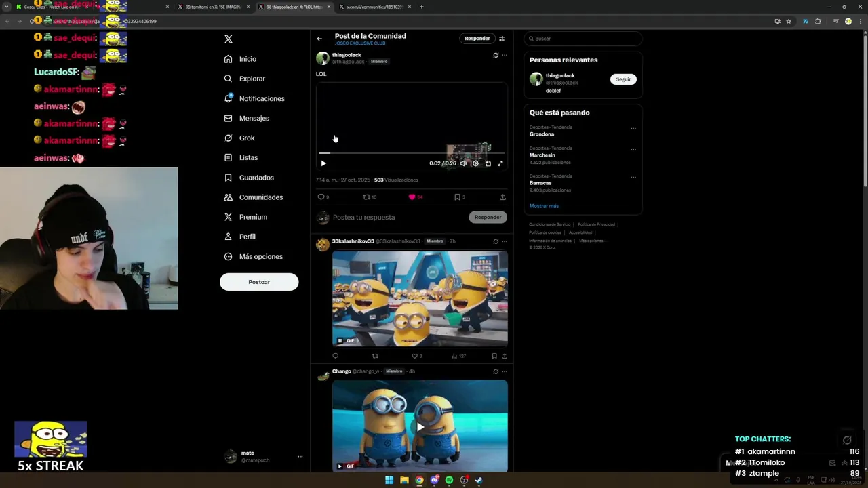This screenshot has height=488, width=868.
Task: Play the Chango minions GIF
Action: (420, 427)
